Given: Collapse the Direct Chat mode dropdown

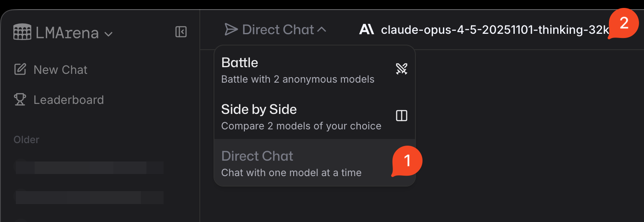Looking at the screenshot, I should click(321, 30).
